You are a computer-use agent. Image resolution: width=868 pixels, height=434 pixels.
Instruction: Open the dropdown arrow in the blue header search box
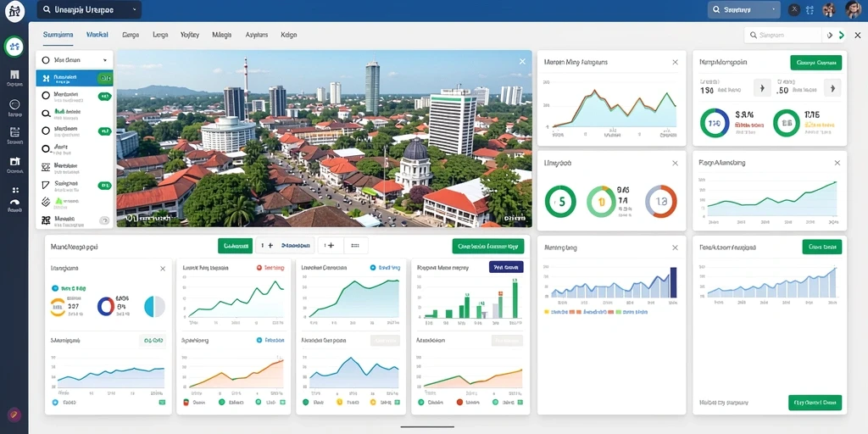(773, 9)
